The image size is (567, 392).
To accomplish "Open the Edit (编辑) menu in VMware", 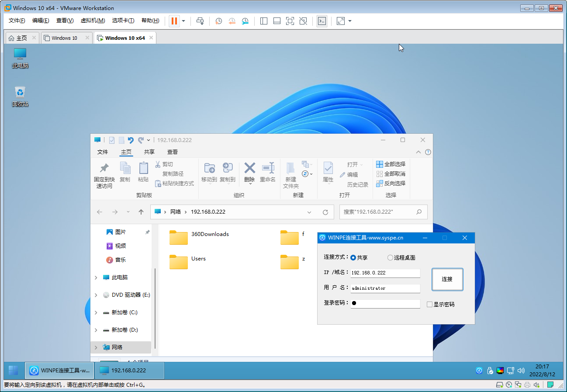I will [x=41, y=21].
